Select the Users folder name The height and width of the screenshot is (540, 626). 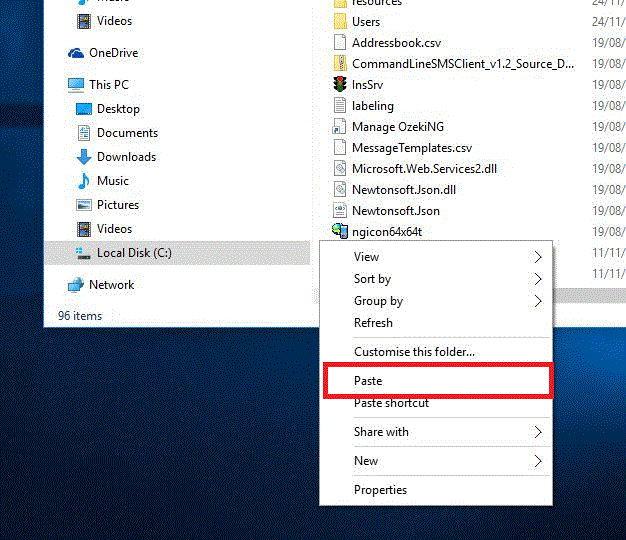tap(366, 22)
